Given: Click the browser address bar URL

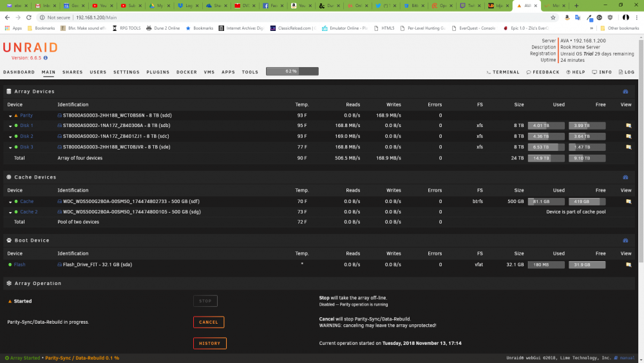Looking at the screenshot, I should (x=96, y=17).
